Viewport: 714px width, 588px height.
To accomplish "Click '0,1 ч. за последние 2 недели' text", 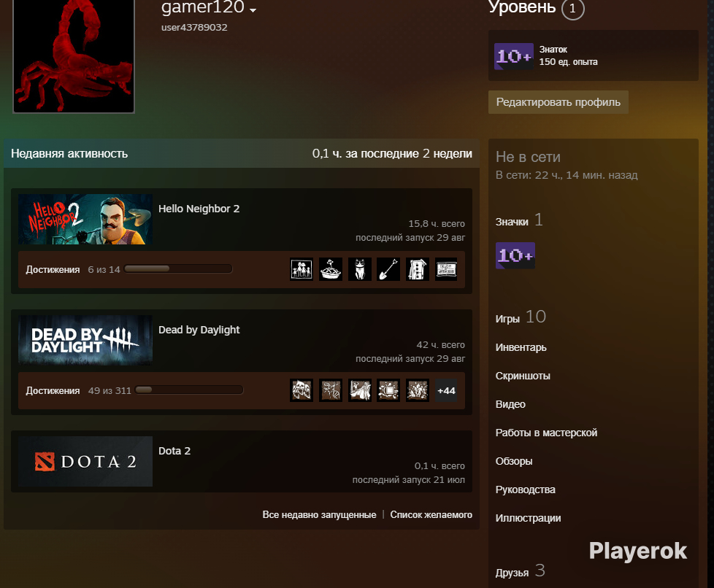I will (x=392, y=154).
